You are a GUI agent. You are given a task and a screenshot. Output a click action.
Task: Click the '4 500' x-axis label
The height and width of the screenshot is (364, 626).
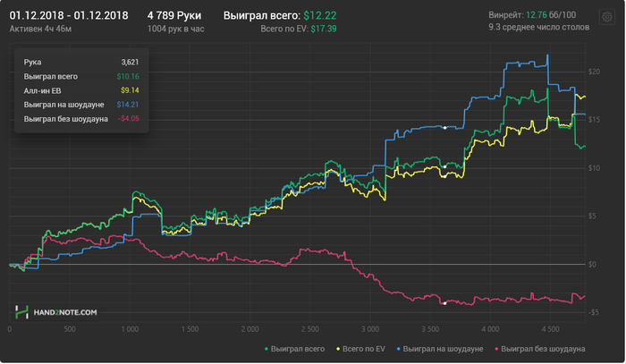(x=551, y=329)
